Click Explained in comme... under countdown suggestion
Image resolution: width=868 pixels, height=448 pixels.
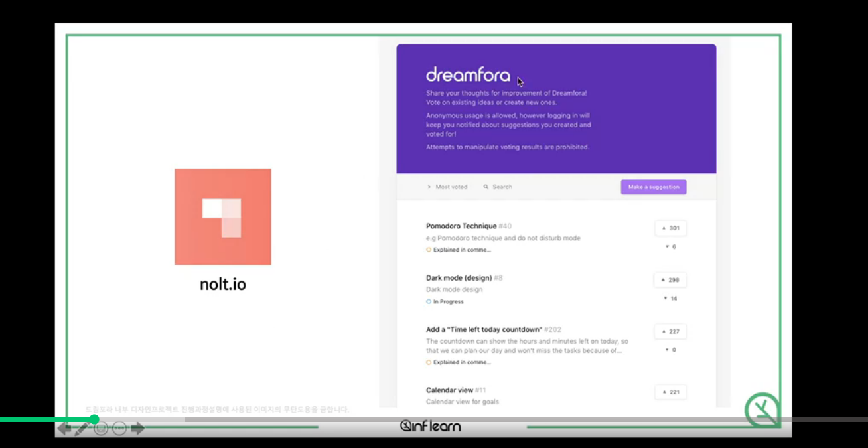pos(459,362)
